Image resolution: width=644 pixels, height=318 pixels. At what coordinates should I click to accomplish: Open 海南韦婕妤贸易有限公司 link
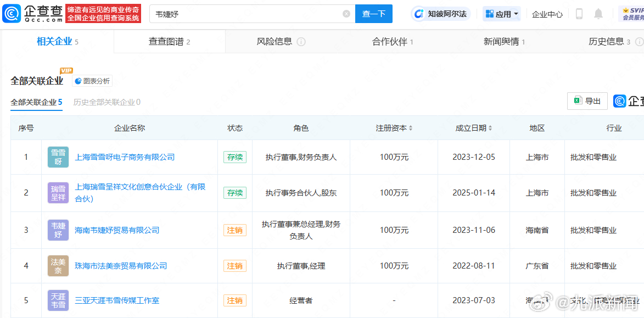pyautogui.click(x=116, y=230)
